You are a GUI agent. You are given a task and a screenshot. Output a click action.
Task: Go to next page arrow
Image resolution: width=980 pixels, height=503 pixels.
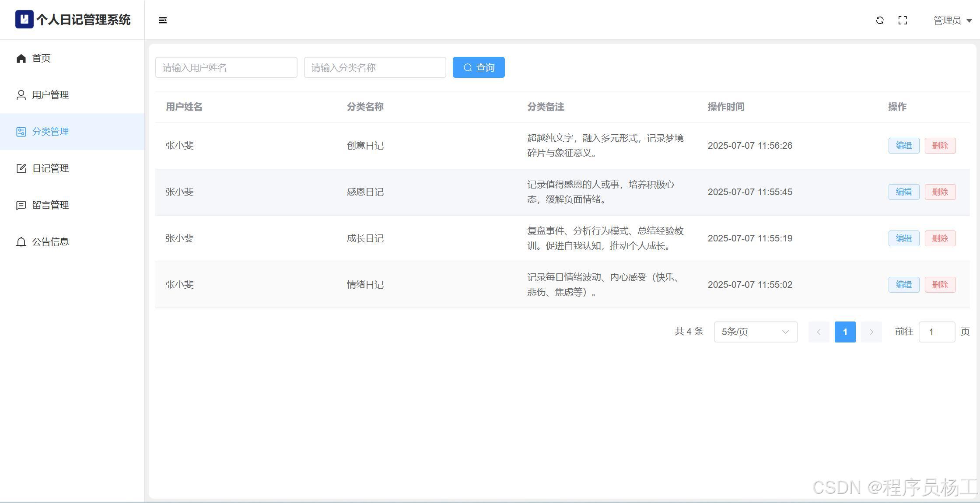871,332
